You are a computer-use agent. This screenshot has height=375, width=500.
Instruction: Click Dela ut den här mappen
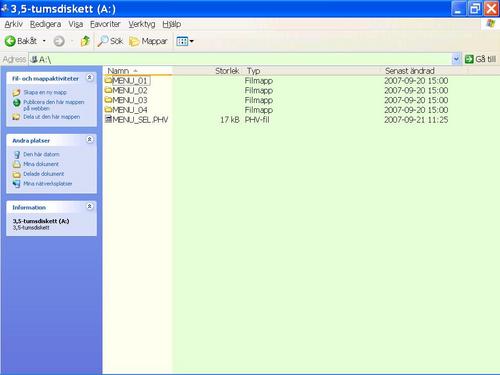(52, 117)
